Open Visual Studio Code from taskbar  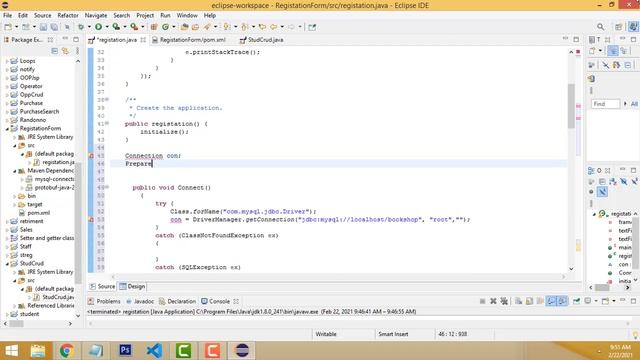[x=154, y=351]
